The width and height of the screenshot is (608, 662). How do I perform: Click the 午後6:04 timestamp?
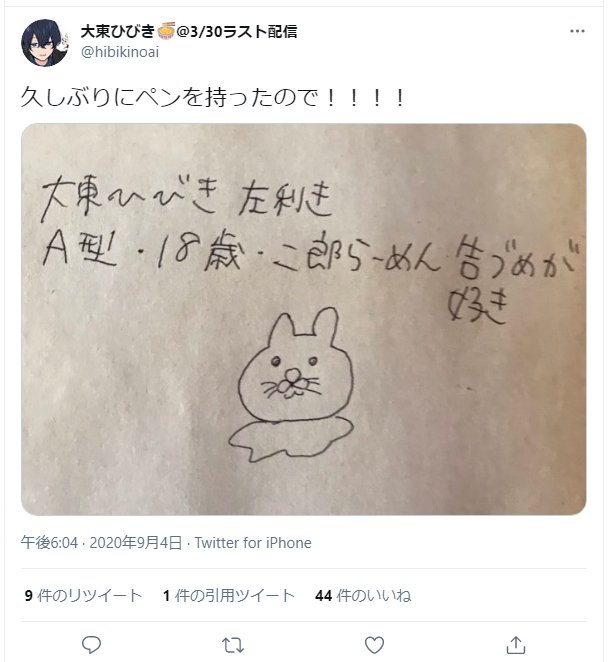click(49, 543)
